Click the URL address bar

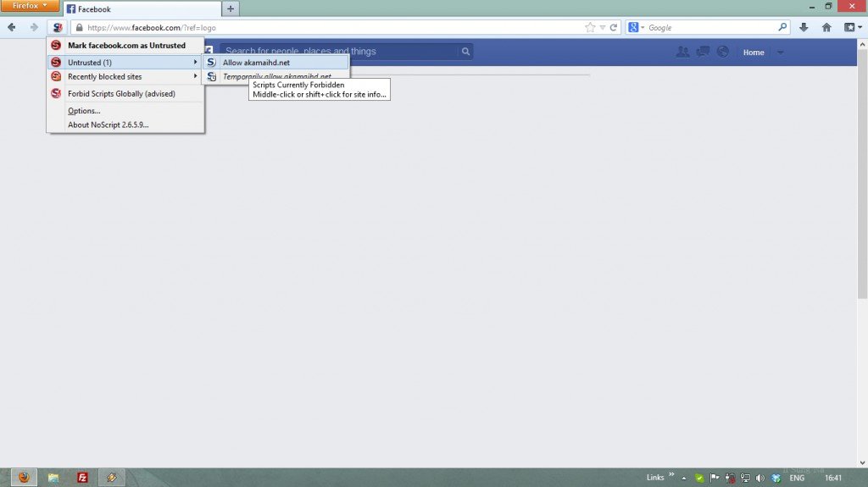click(347, 27)
